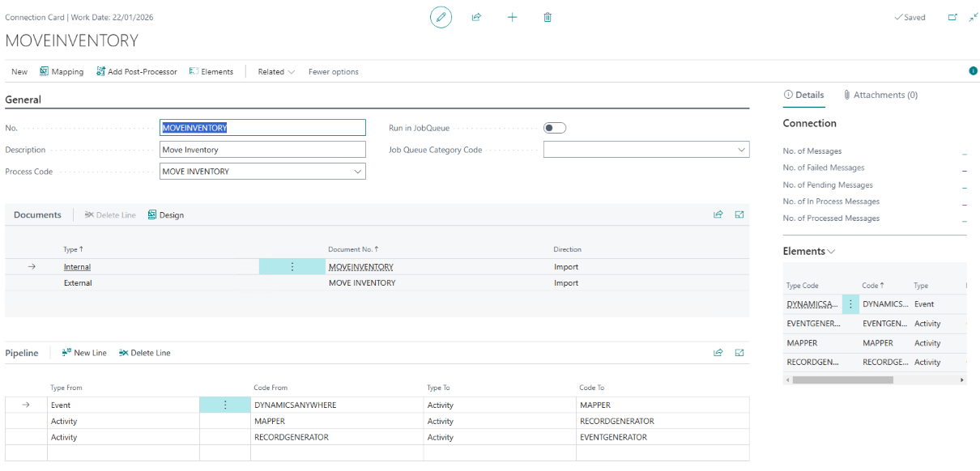This screenshot has height=471, width=980.
Task: Open the Elements action
Action: click(x=211, y=71)
